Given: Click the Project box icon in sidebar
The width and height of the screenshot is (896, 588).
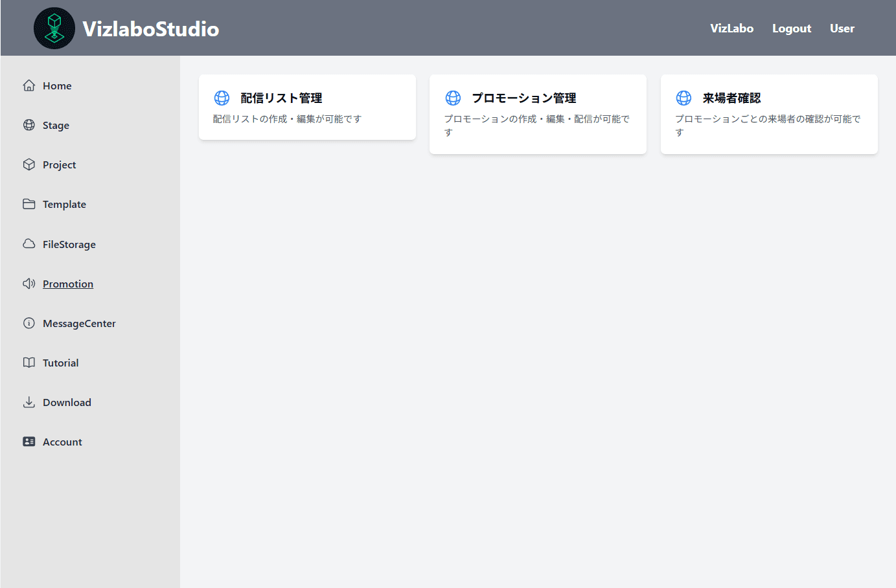Looking at the screenshot, I should coord(29,164).
